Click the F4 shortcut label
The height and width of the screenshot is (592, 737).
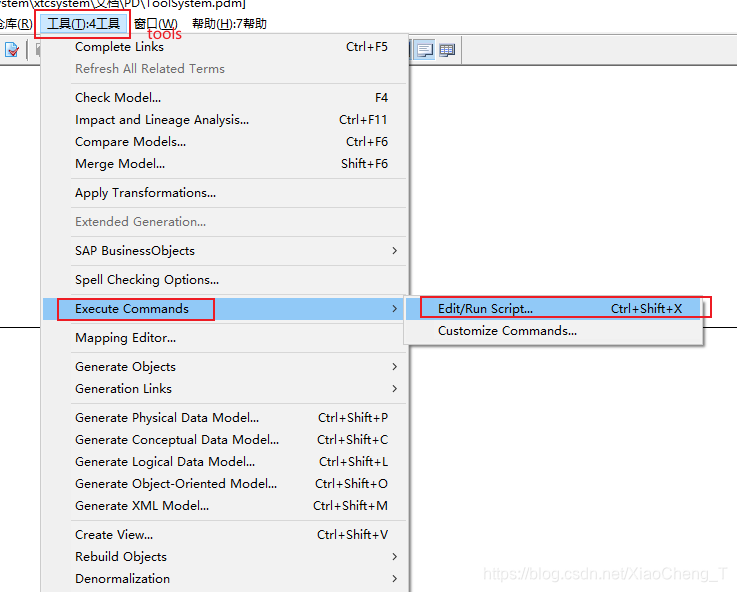(x=381, y=97)
